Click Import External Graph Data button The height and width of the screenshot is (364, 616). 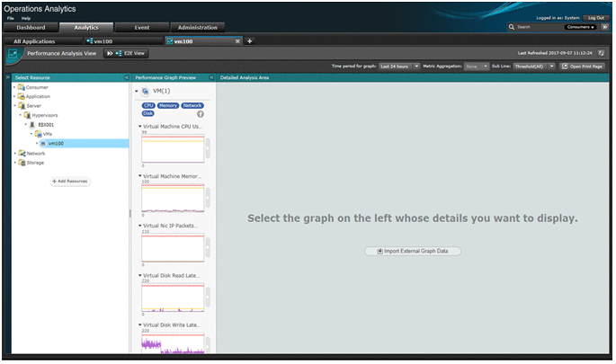tap(413, 252)
